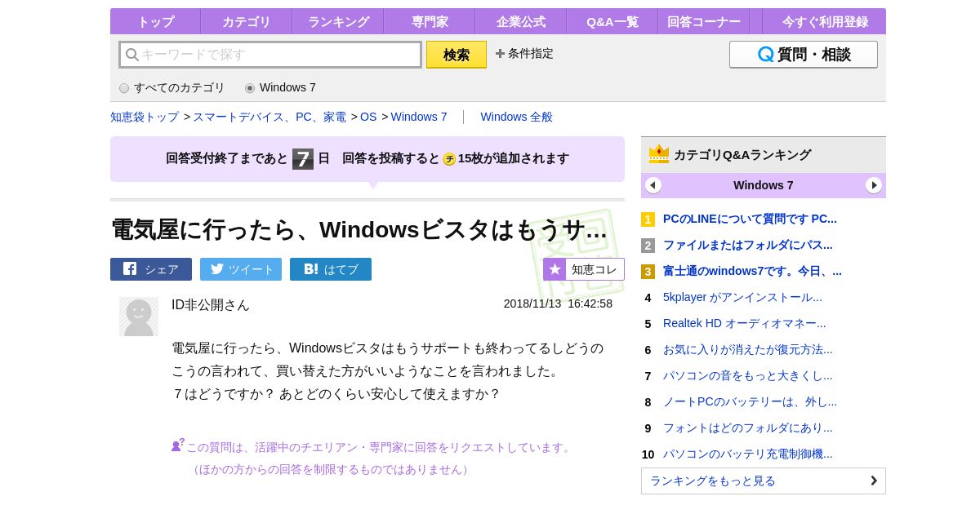Click the number 2 rank badge

tap(648, 246)
